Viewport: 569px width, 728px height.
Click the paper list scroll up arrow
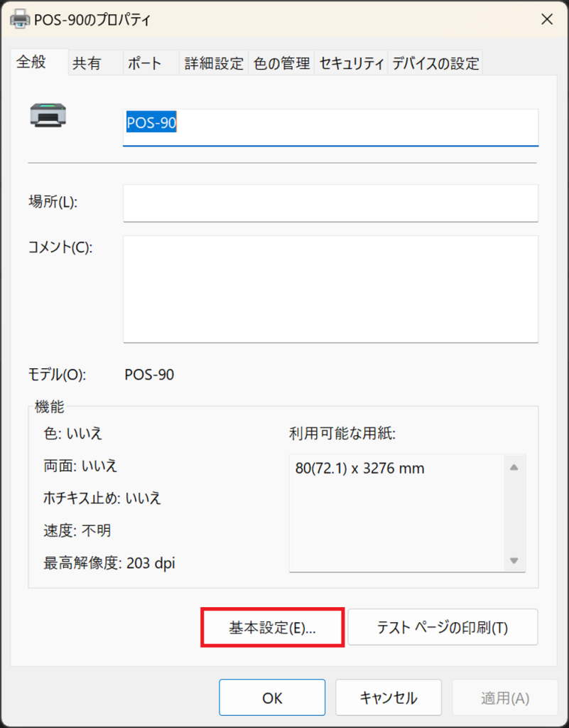pyautogui.click(x=514, y=468)
